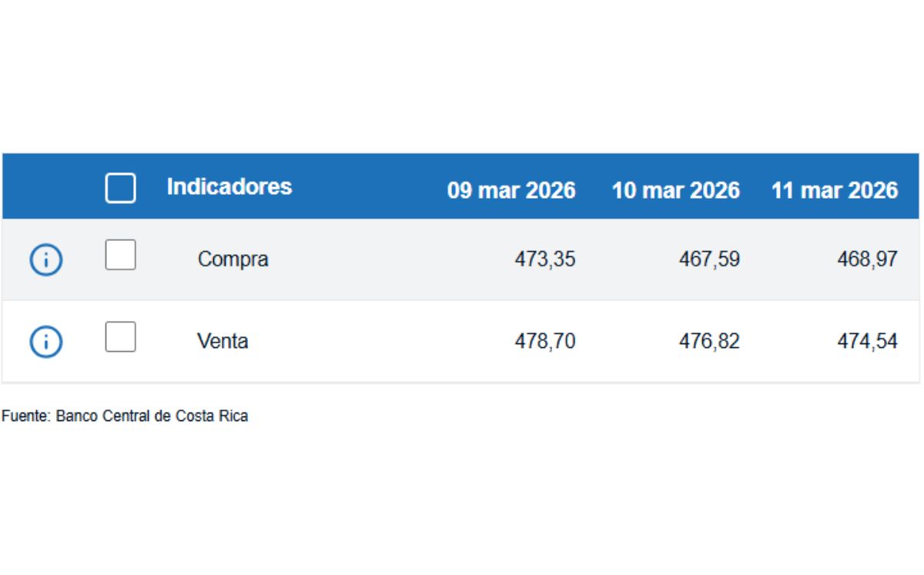Click the Banco Central de Costa Rica source text
Image resolution: width=924 pixels, height=575 pixels.
pos(125,416)
